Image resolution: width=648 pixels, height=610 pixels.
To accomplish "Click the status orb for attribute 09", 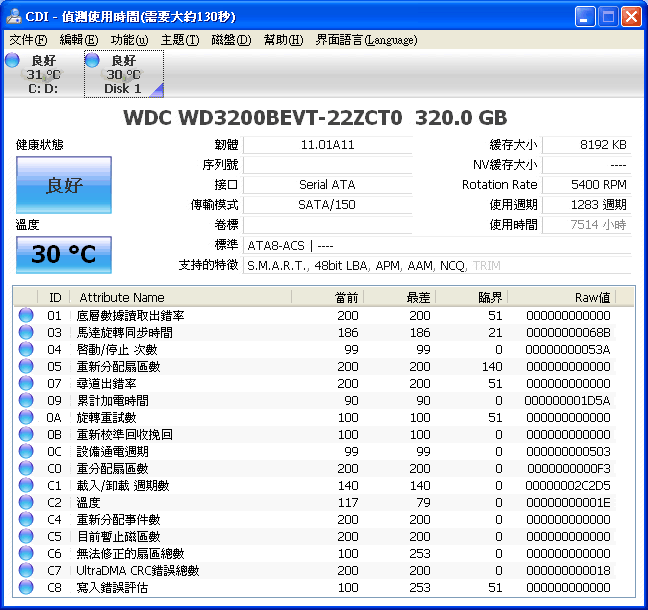I will tap(26, 400).
